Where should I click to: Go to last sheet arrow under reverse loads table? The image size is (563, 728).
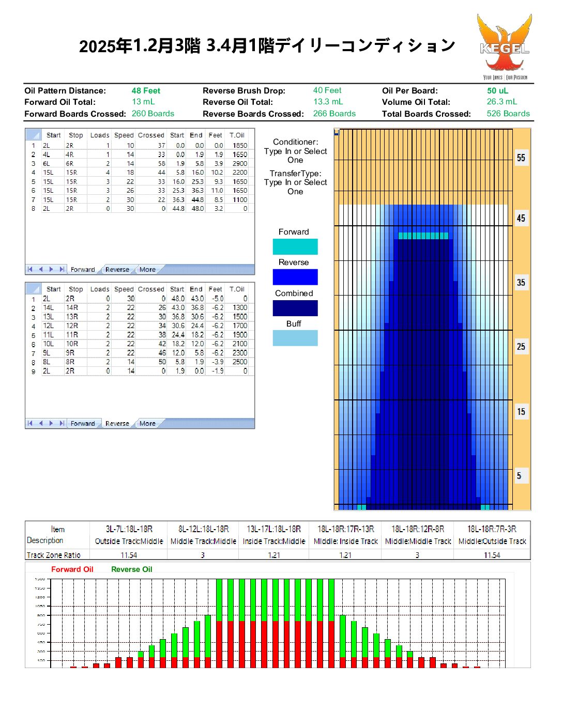pyautogui.click(x=62, y=423)
